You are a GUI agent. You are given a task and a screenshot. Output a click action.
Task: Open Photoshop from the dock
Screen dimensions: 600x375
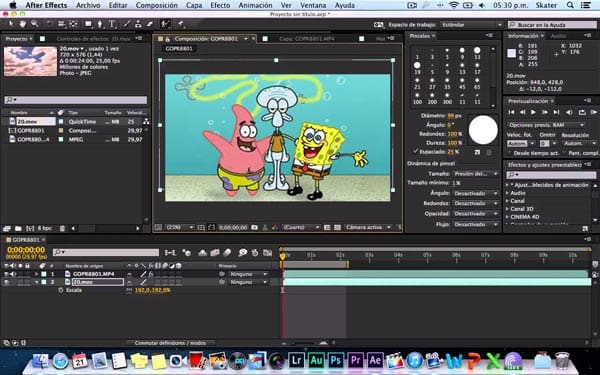tap(336, 360)
